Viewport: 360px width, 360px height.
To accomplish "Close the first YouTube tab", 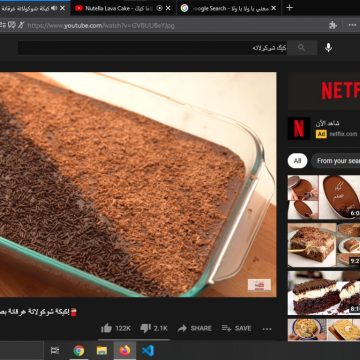I will point(62,8).
